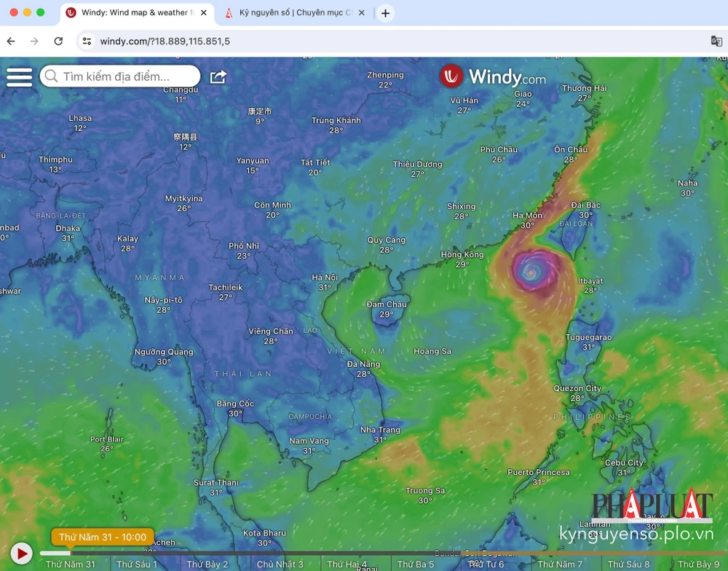728x571 pixels.
Task: Click the share icon beside search box
Action: tap(218, 76)
